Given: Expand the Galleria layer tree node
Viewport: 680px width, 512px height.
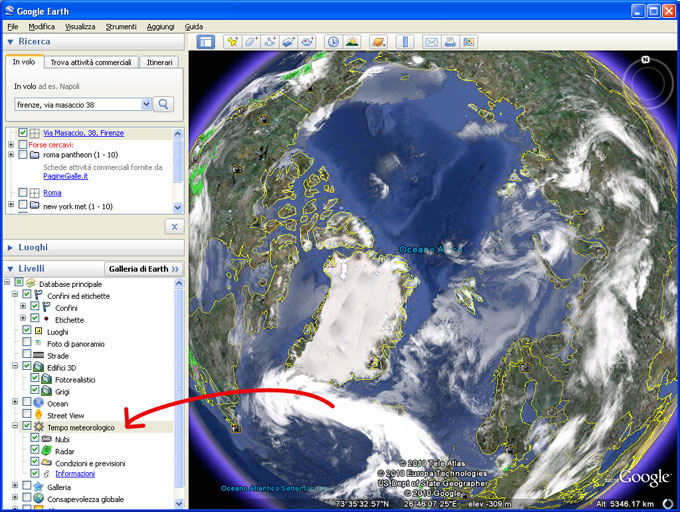Looking at the screenshot, I should tap(15, 486).
